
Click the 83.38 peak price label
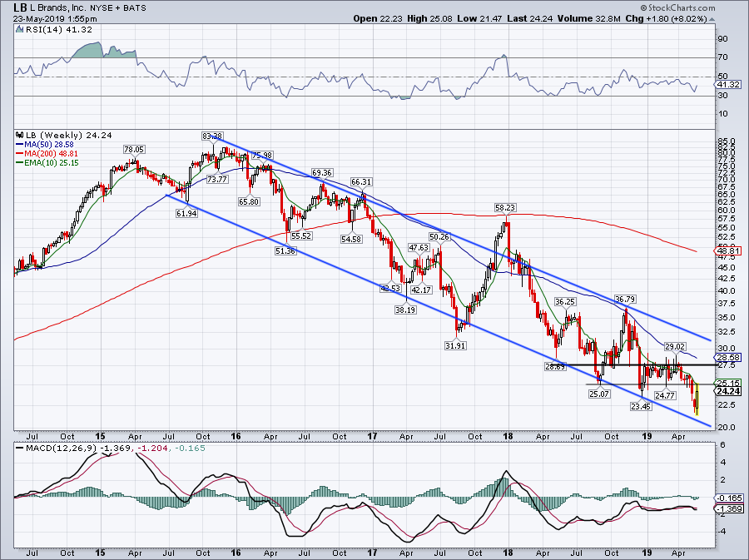point(212,136)
